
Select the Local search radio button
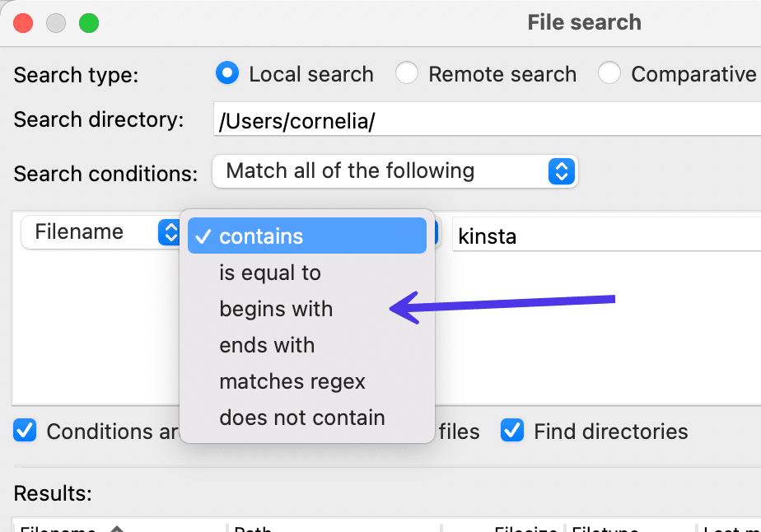click(226, 74)
